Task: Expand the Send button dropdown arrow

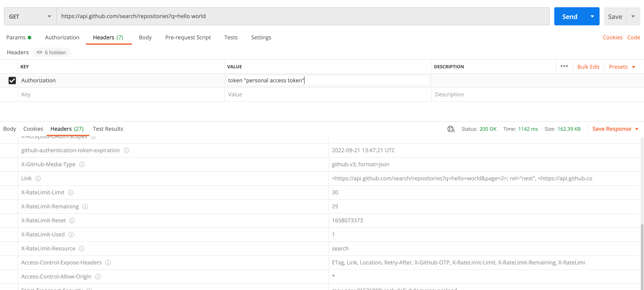Action: [x=592, y=16]
